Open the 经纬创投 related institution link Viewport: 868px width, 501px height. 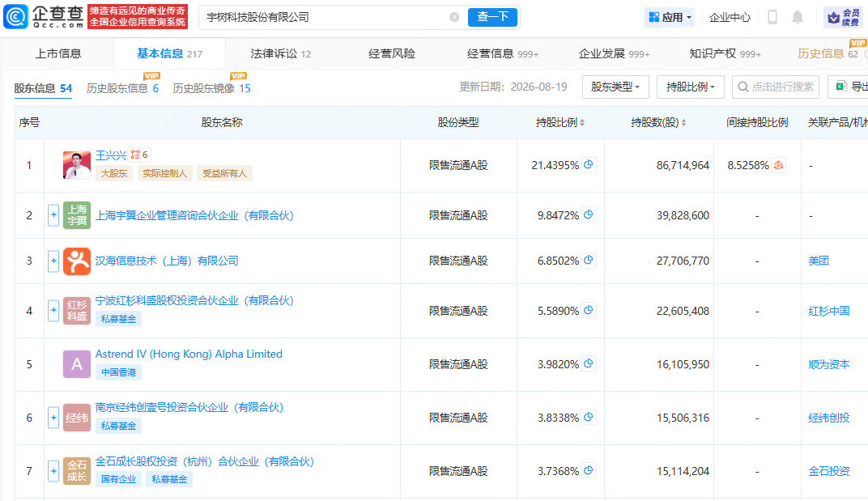click(x=828, y=418)
